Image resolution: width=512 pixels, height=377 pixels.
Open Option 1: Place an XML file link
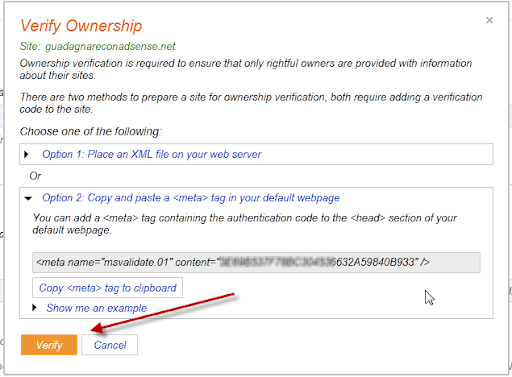[152, 154]
